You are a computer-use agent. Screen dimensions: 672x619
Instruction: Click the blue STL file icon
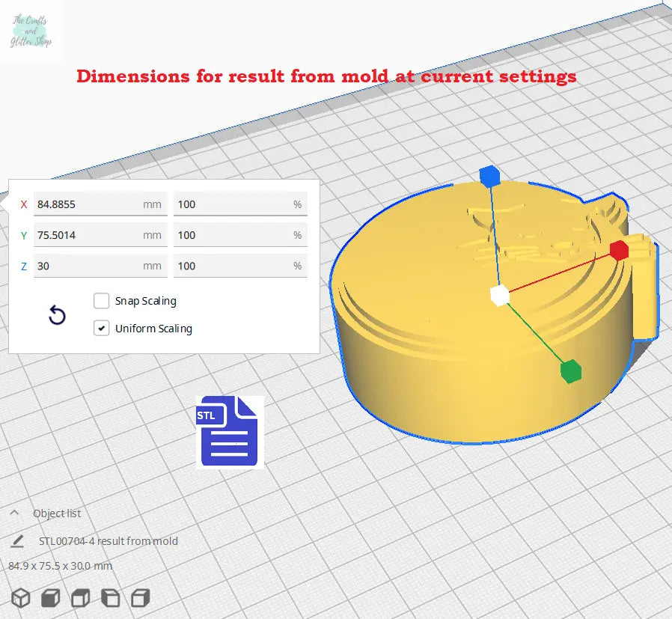pos(230,433)
